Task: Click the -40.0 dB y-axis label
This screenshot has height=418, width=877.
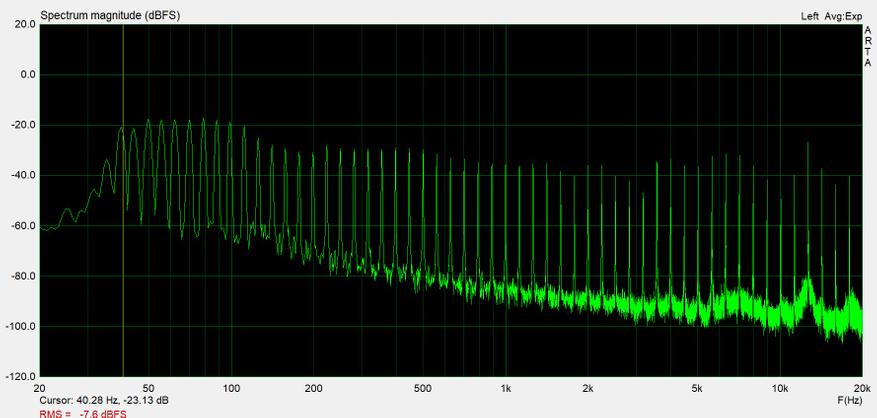Action: (x=24, y=176)
